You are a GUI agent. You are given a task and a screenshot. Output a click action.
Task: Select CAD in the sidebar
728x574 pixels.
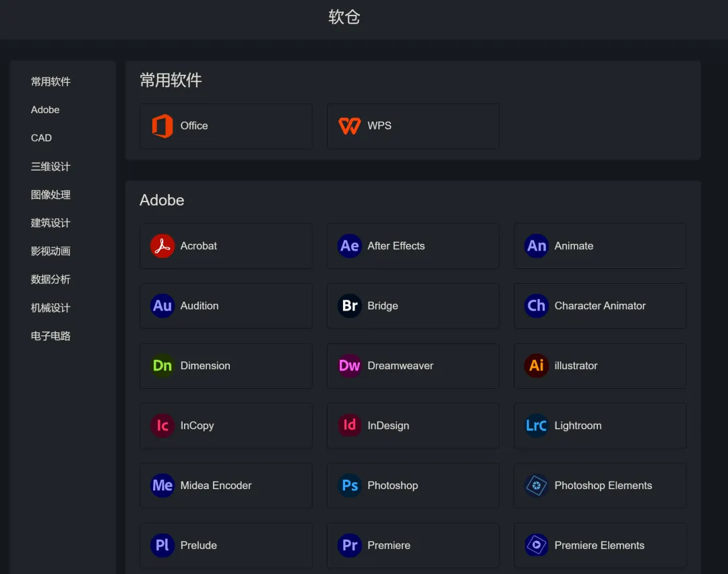click(x=41, y=138)
